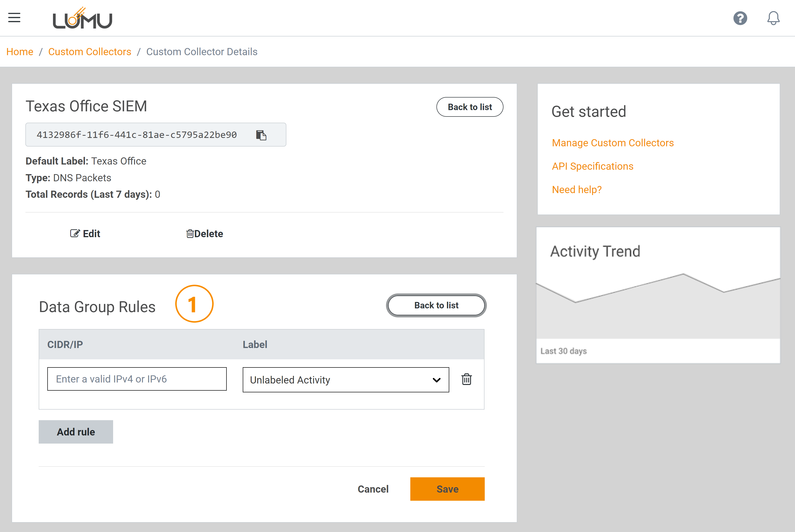Click the Edit pencil icon
795x532 pixels.
75,233
